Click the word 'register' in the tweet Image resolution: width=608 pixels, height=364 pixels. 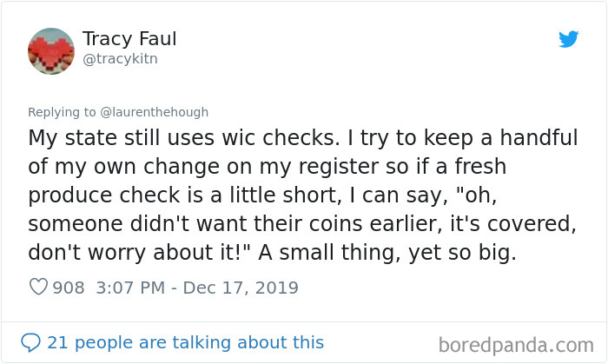[339, 167]
